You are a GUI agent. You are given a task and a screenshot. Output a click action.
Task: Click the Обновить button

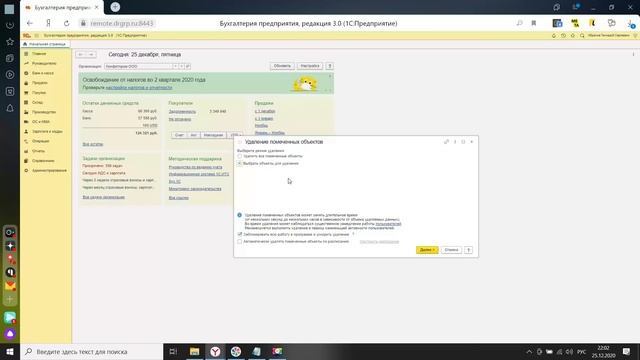pos(282,66)
